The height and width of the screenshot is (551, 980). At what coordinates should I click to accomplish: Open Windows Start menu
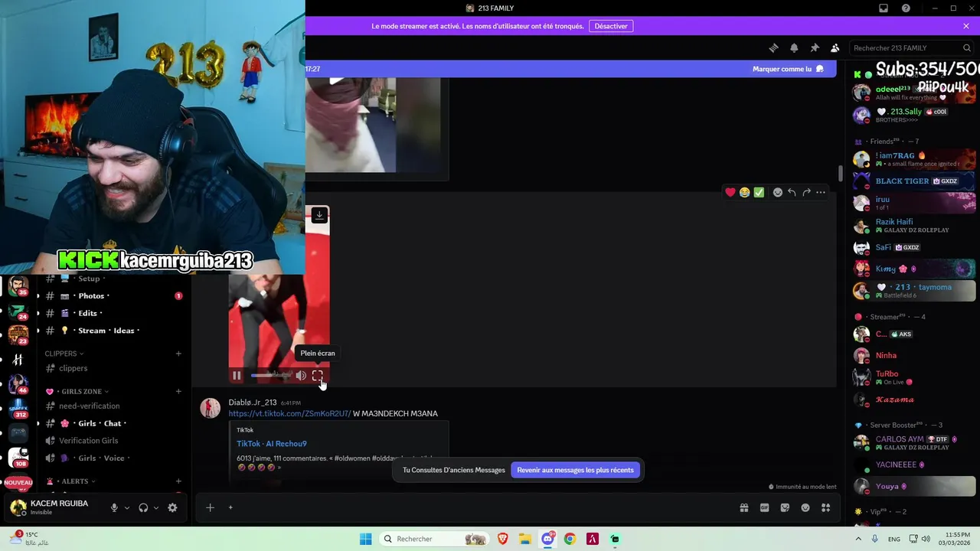[x=365, y=539]
